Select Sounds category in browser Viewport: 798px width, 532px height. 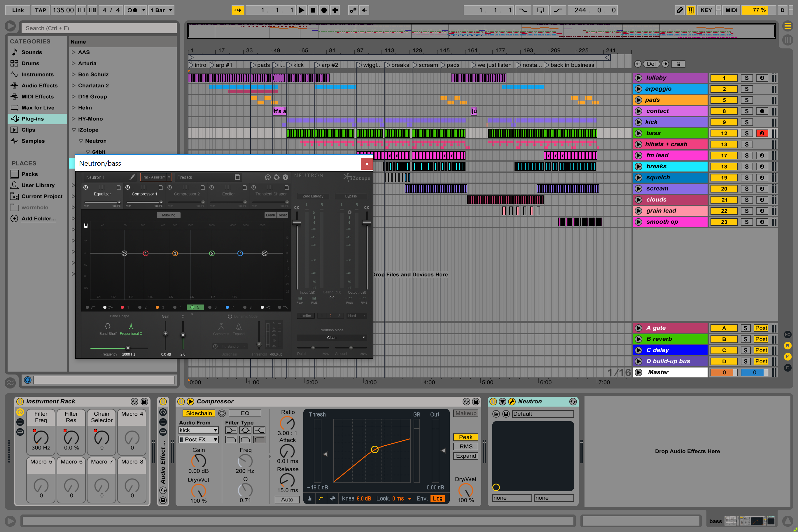pyautogui.click(x=32, y=52)
